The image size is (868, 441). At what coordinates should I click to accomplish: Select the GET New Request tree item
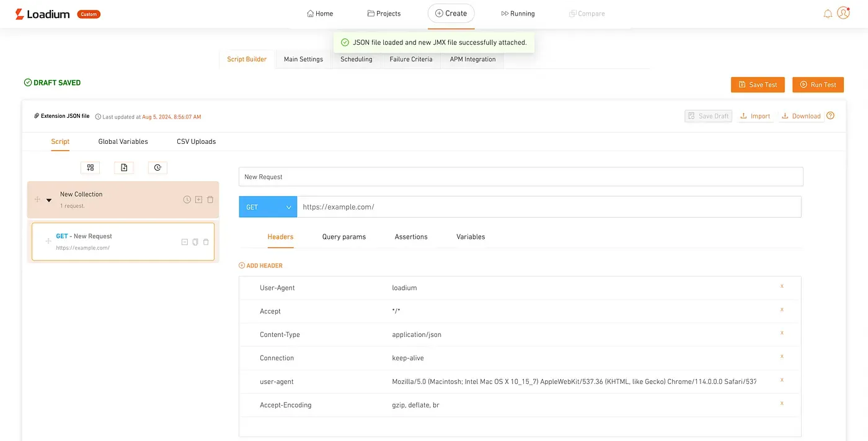(123, 241)
